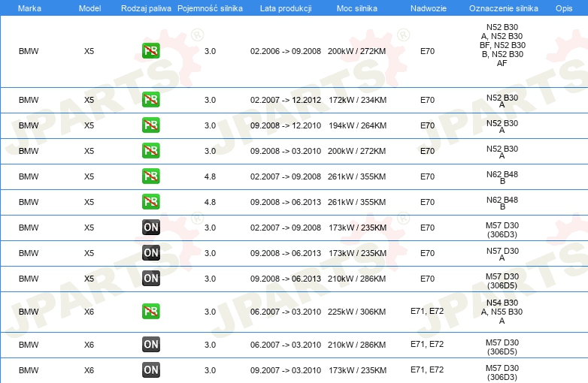Click the Rodzaj paliwa column header

(146, 8)
